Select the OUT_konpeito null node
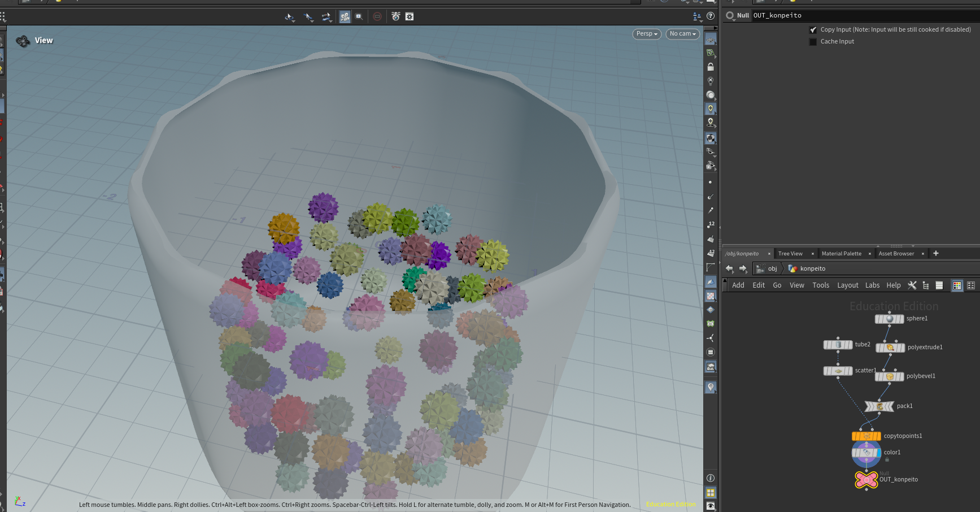The height and width of the screenshot is (512, 980). (866, 479)
